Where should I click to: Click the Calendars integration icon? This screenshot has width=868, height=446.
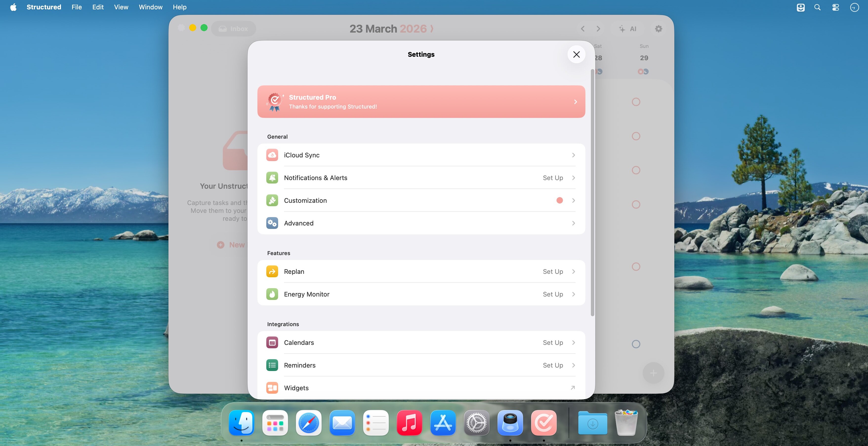272,343
